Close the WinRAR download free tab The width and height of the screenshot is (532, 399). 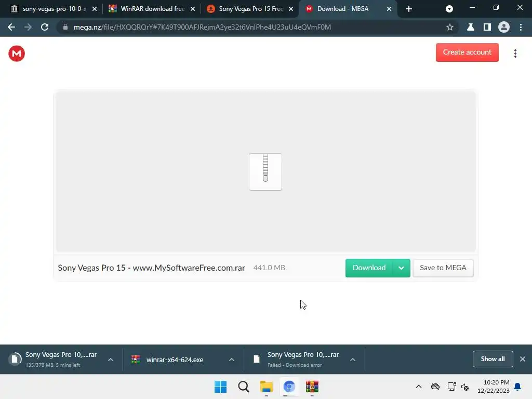pos(193,9)
